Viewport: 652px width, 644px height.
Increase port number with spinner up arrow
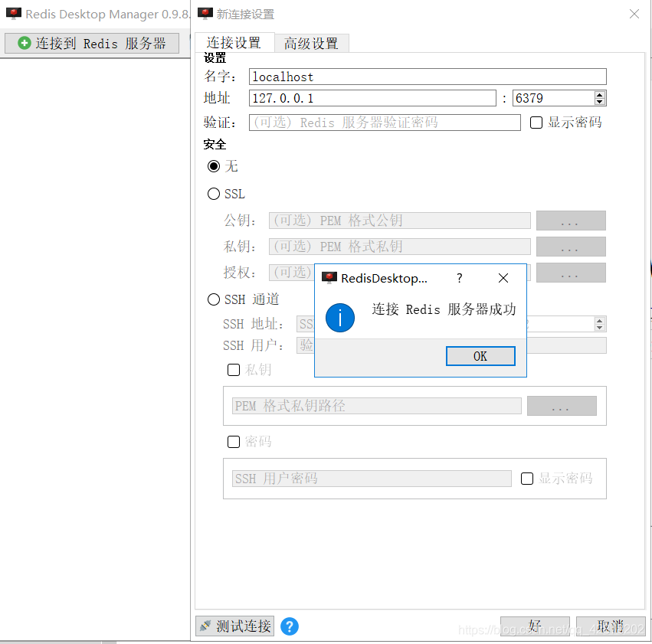coord(598,93)
